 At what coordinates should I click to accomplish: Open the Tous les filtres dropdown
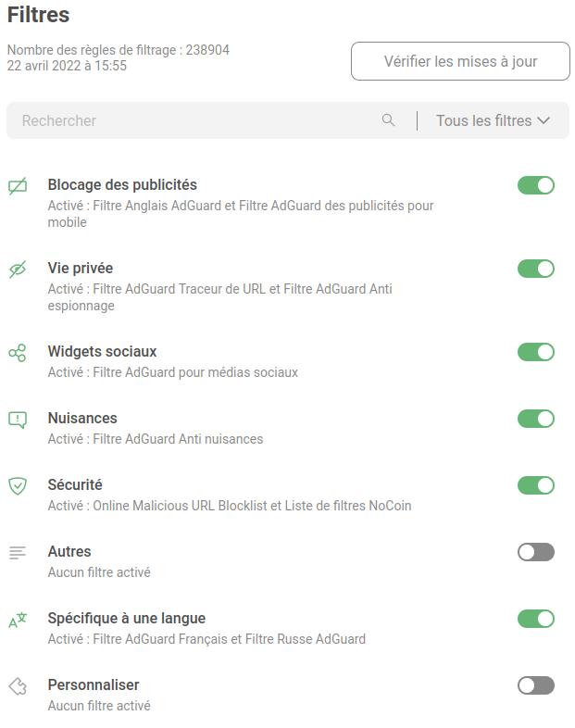tap(493, 120)
